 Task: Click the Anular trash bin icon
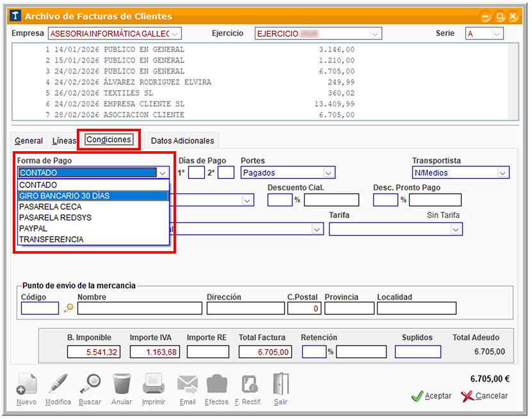pos(122,384)
